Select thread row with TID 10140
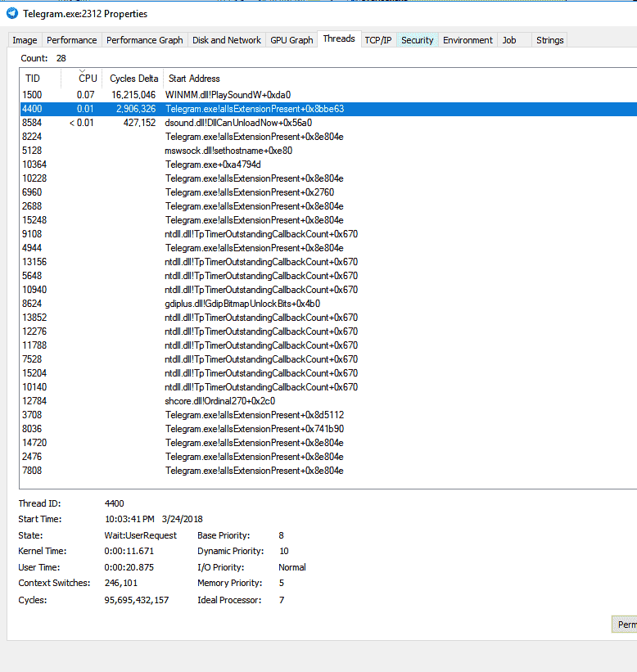The image size is (637, 672). tap(328, 387)
